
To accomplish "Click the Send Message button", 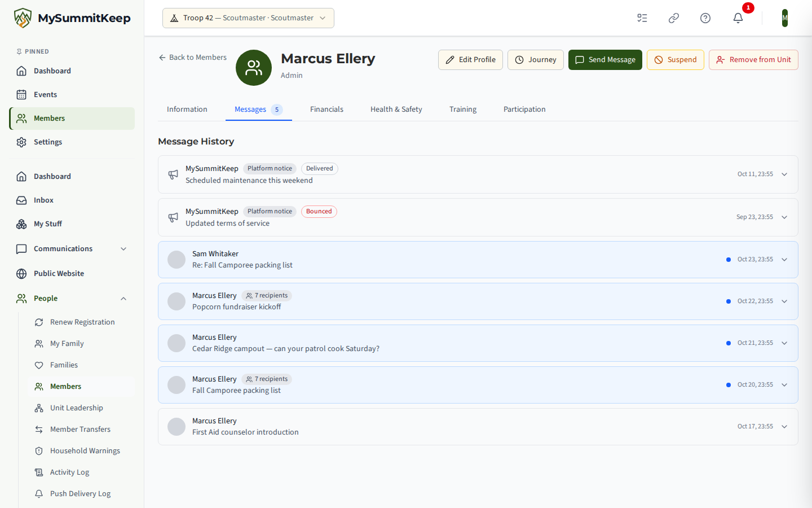I will point(605,60).
